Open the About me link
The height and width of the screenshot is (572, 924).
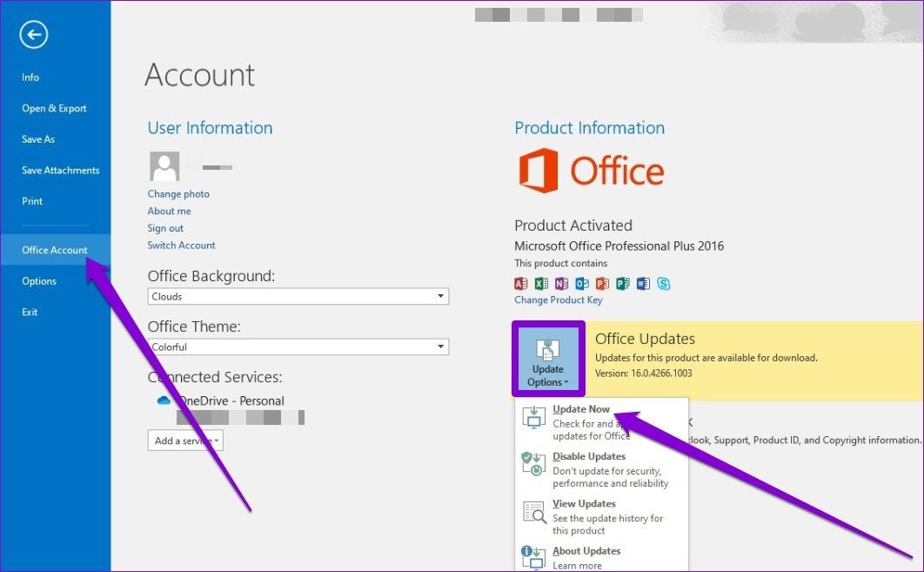(x=169, y=211)
